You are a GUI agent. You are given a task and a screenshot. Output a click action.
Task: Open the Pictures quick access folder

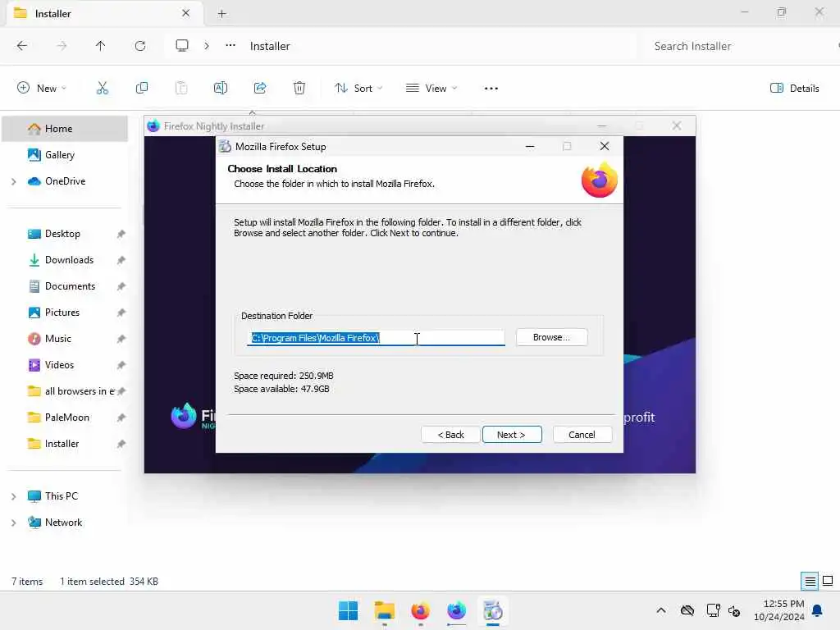[x=62, y=313]
